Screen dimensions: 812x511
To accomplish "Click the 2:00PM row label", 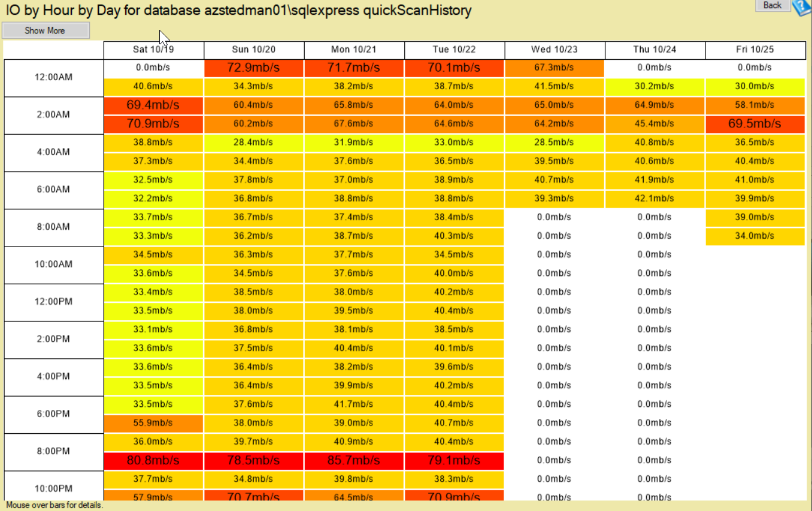I will tap(54, 339).
